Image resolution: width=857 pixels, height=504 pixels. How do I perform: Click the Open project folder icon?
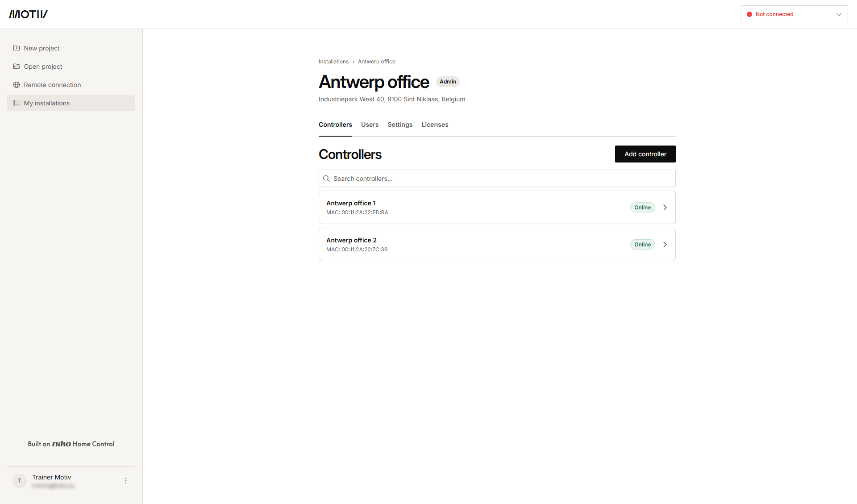click(17, 67)
